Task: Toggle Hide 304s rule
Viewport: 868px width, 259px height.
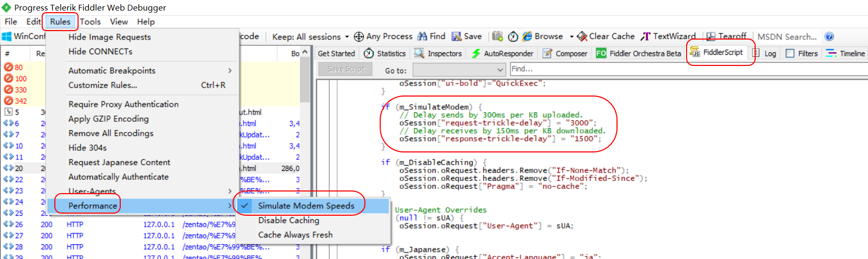Action: [88, 148]
